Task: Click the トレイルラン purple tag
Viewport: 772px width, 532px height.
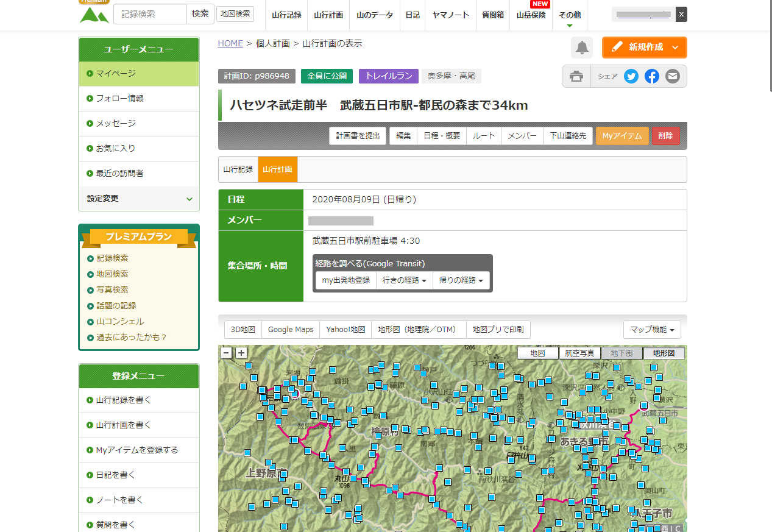Action: [x=389, y=76]
